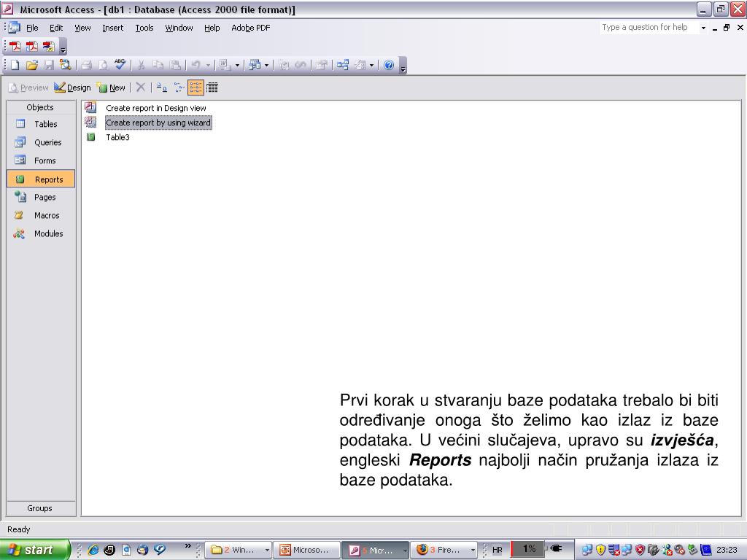Viewport: 747px width, 560px height.
Task: Open the Properties toolbar icon
Action: [x=322, y=65]
